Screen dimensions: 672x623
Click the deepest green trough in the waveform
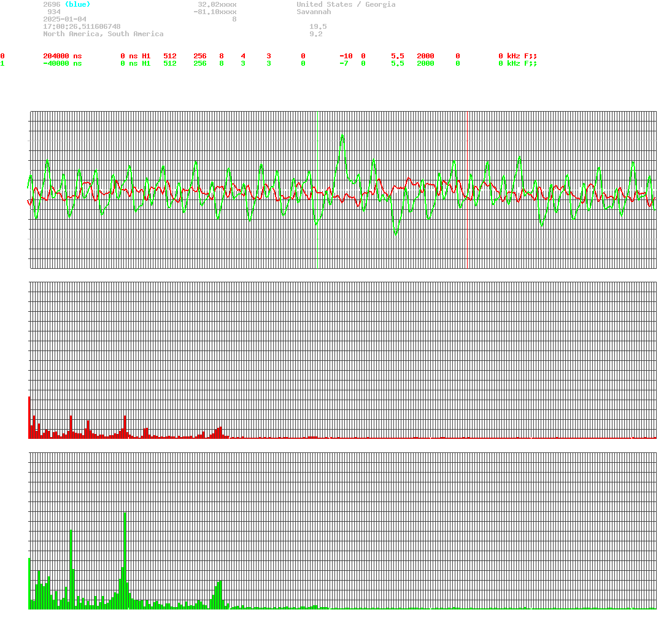(x=396, y=234)
